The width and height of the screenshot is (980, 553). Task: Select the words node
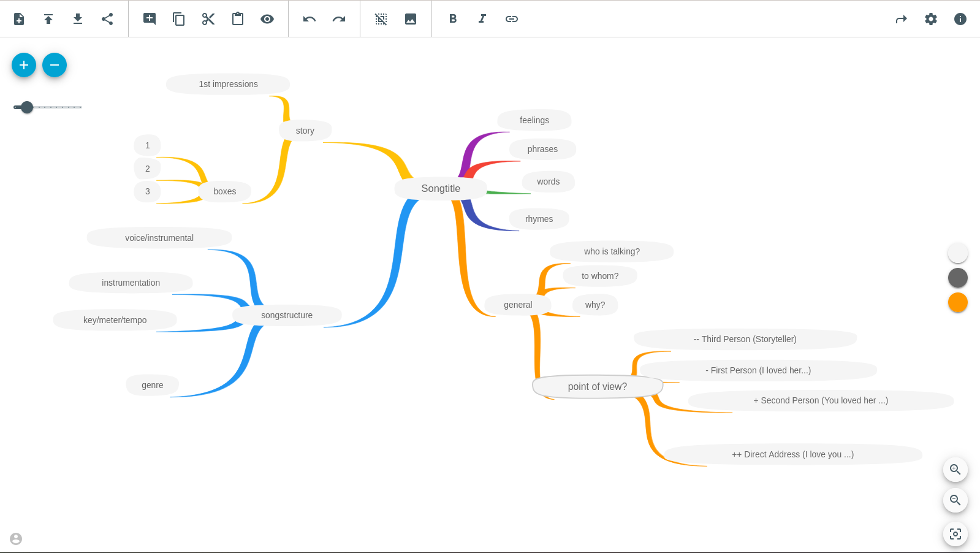(x=549, y=181)
